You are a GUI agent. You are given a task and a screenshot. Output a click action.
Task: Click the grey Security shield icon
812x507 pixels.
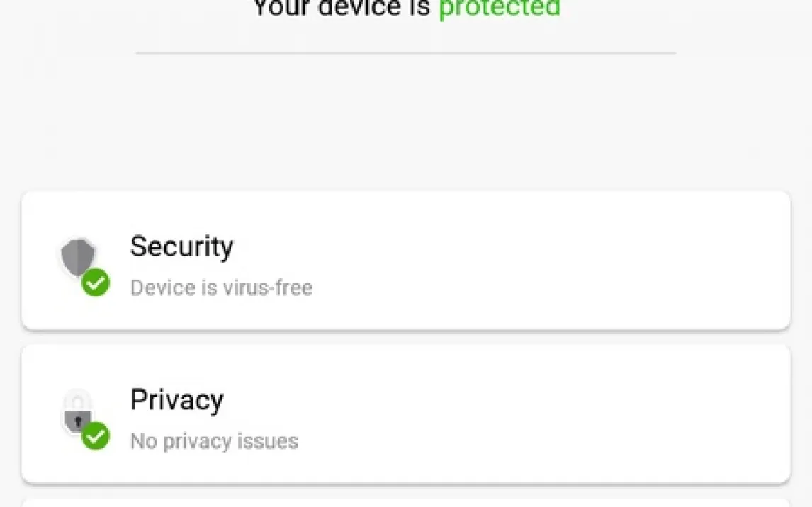[x=77, y=256]
